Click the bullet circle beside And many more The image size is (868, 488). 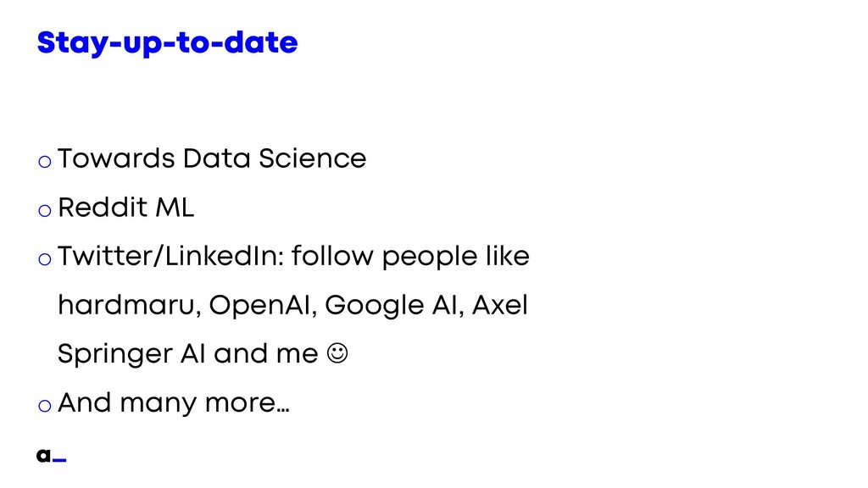click(x=45, y=406)
